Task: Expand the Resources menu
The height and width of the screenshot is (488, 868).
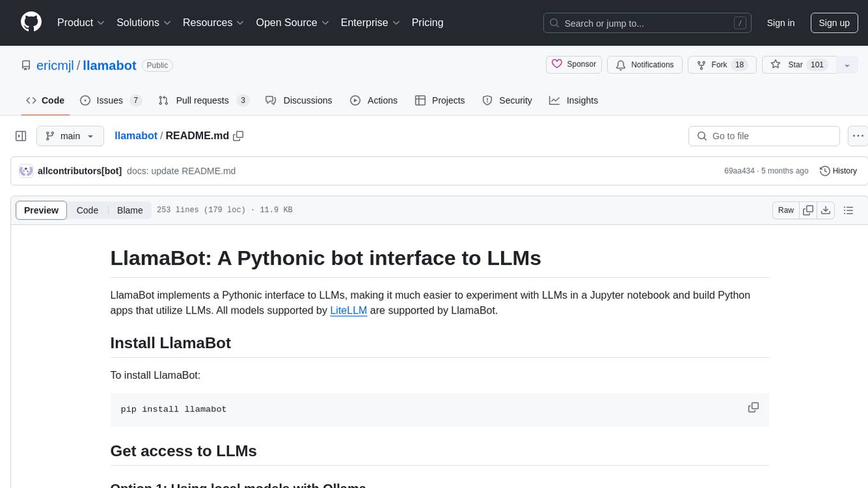Action: click(214, 22)
